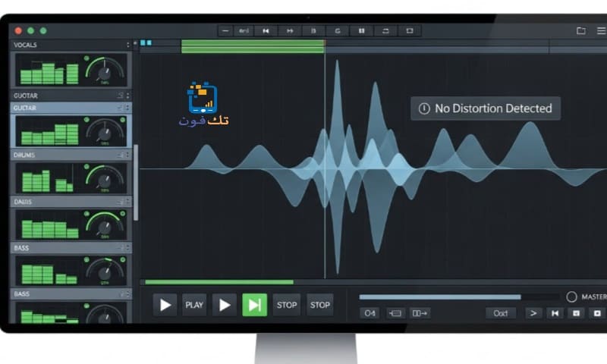Click the info icon in distortion notification

[424, 108]
